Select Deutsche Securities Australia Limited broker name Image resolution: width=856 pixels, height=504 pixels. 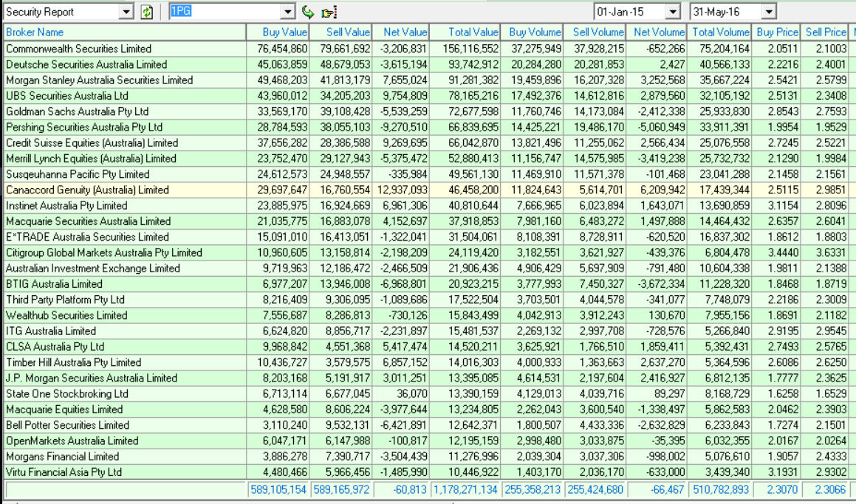[x=86, y=64]
